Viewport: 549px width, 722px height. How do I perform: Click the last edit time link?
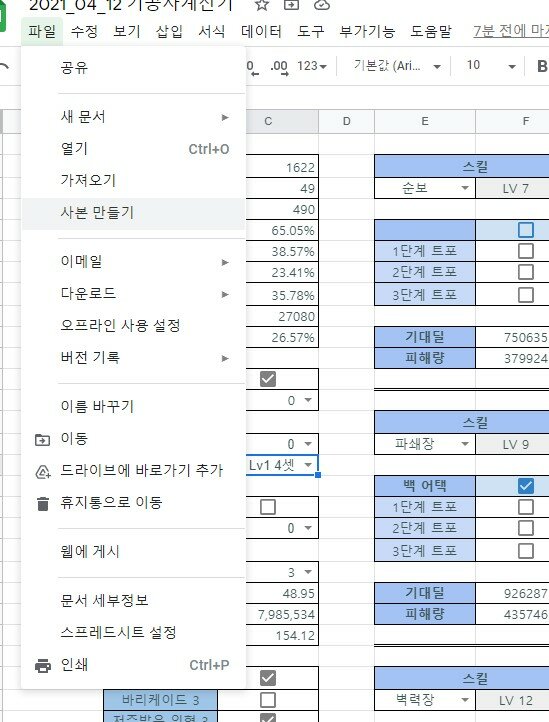point(510,31)
